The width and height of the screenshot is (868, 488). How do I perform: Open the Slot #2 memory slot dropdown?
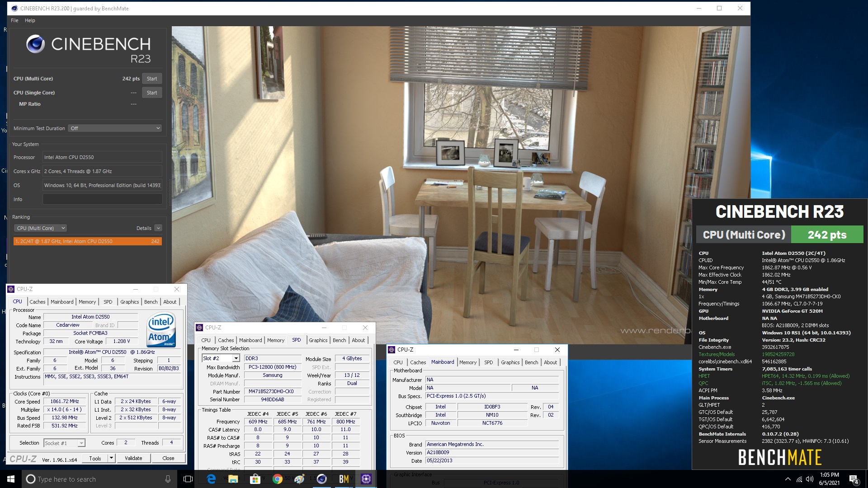coord(221,358)
